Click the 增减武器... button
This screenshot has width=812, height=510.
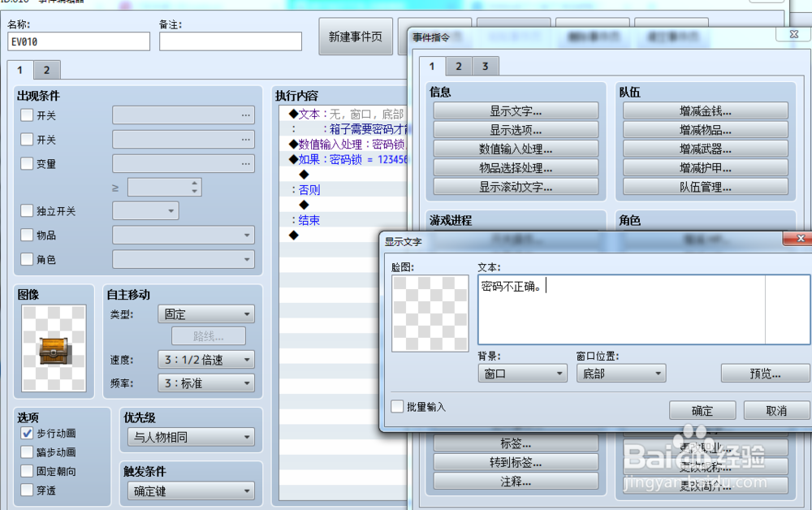point(706,149)
